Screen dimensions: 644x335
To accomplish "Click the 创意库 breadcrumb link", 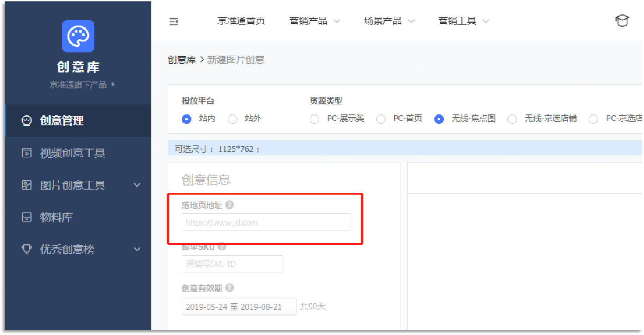I will click(181, 60).
